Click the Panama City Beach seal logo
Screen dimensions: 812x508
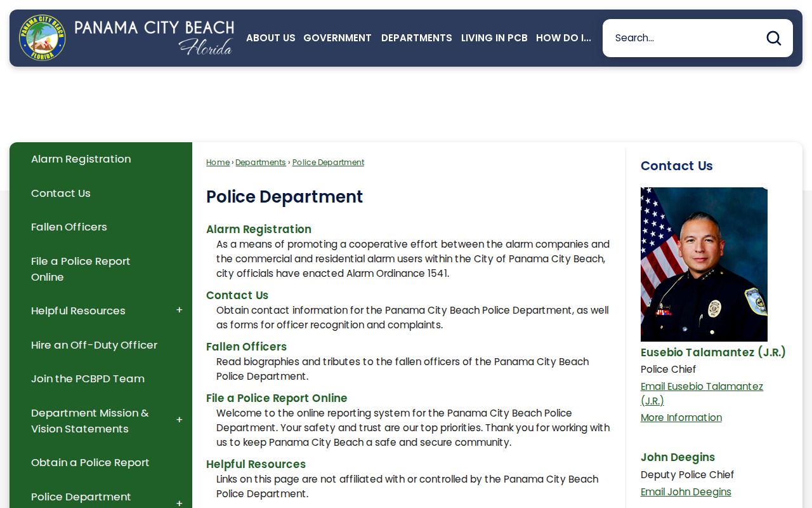43,38
